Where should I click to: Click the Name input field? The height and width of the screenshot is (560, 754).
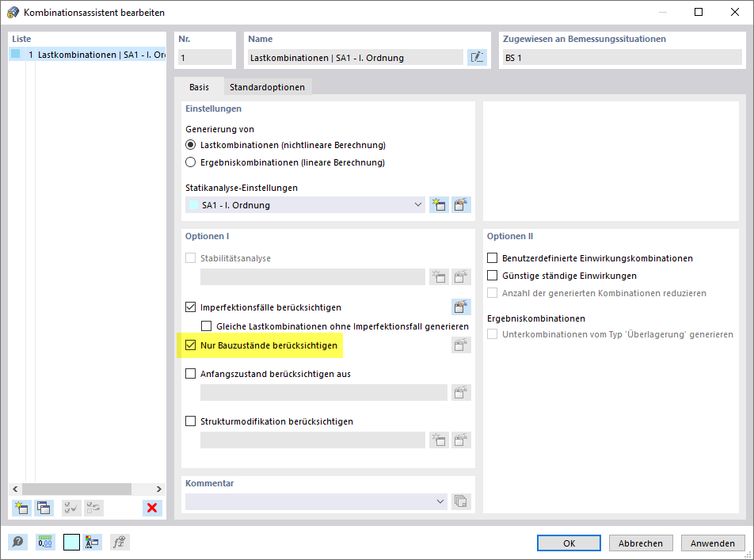click(356, 58)
